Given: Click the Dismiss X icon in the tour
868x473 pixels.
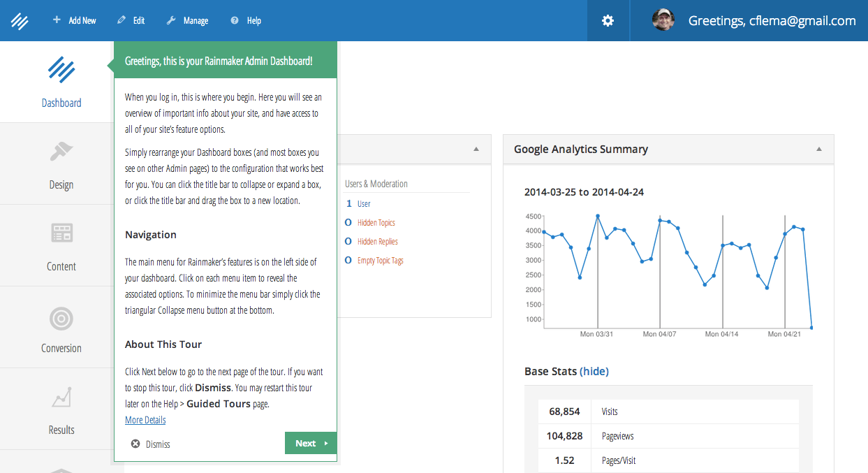Looking at the screenshot, I should (x=133, y=443).
